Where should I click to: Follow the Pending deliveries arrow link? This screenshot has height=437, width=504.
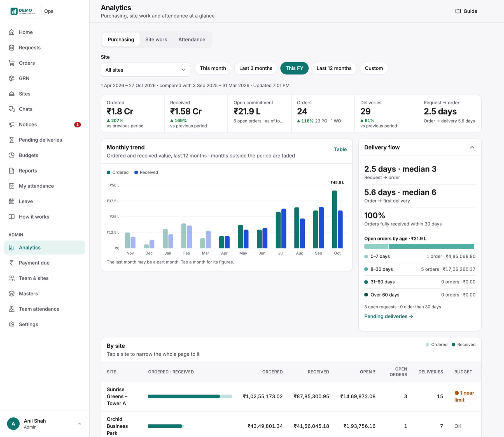(389, 316)
